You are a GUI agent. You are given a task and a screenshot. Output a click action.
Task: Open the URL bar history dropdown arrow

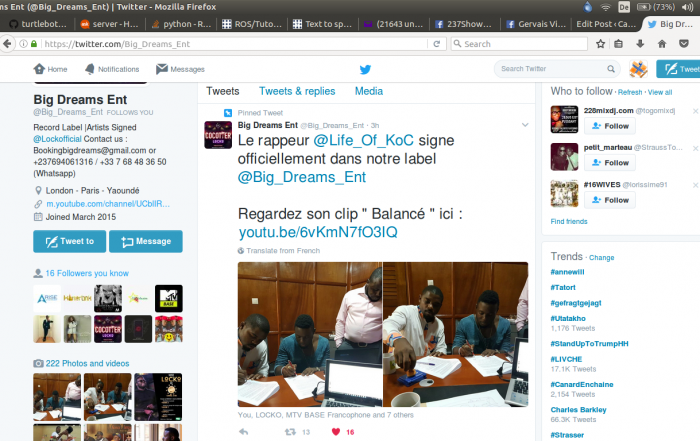pyautogui.click(x=428, y=44)
